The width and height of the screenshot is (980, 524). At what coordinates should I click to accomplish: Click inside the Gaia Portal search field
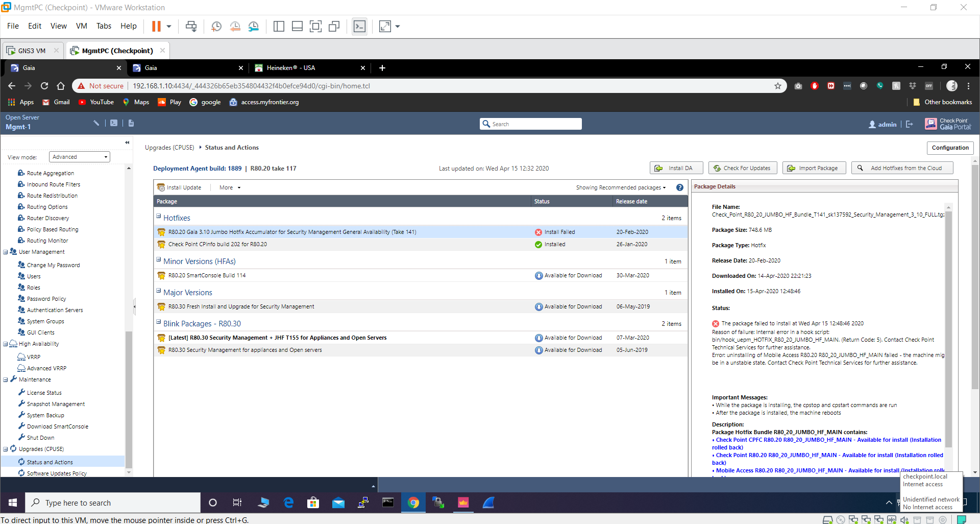pos(531,124)
